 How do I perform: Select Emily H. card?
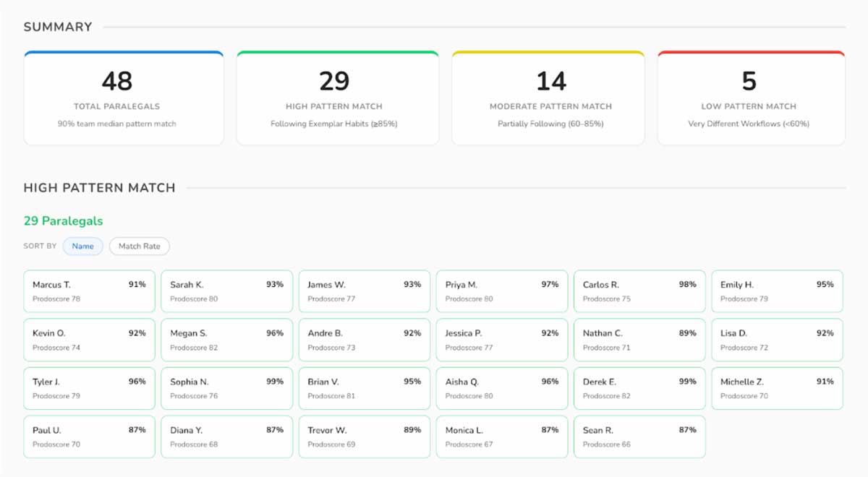pyautogui.click(x=777, y=291)
